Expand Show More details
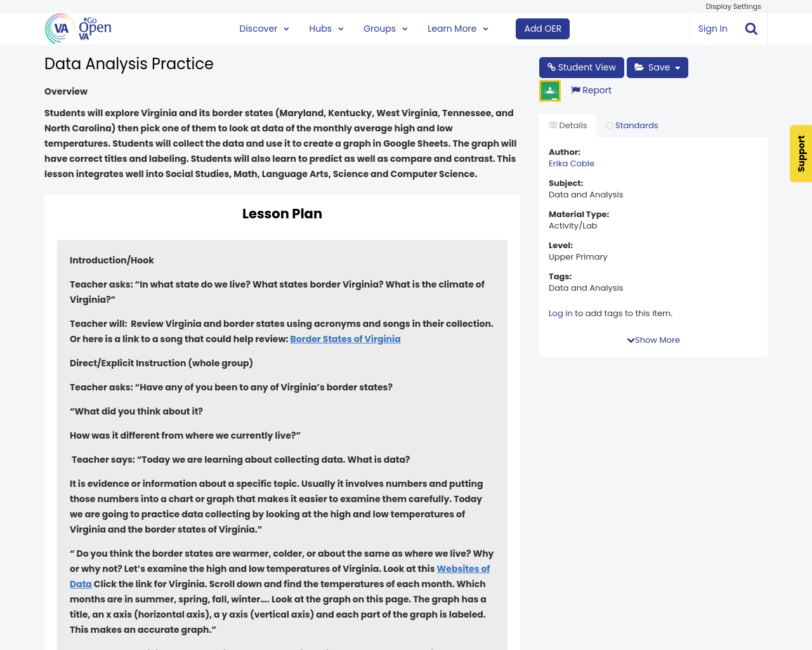Screen dimensions: 812x650 pyautogui.click(x=653, y=340)
